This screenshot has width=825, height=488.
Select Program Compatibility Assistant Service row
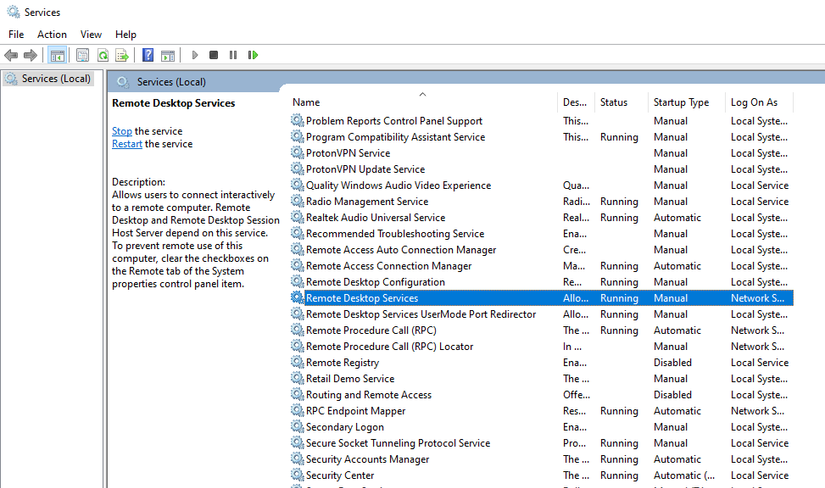(541, 137)
